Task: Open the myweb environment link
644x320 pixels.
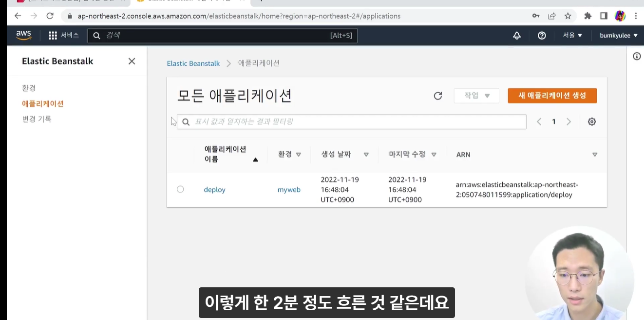Action: point(289,190)
